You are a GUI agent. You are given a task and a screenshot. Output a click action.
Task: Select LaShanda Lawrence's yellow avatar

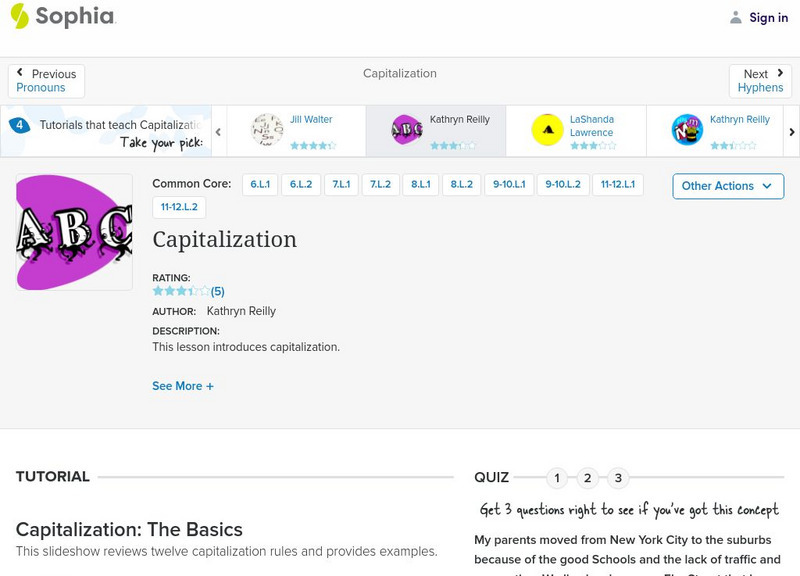[x=547, y=130]
